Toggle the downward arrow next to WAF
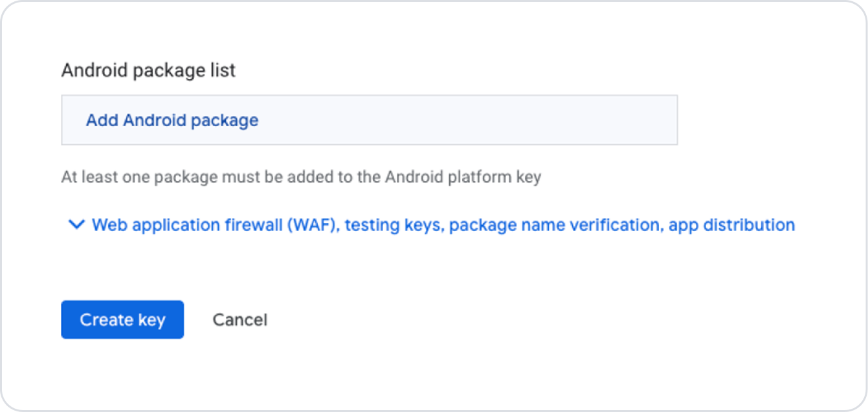 tap(76, 225)
